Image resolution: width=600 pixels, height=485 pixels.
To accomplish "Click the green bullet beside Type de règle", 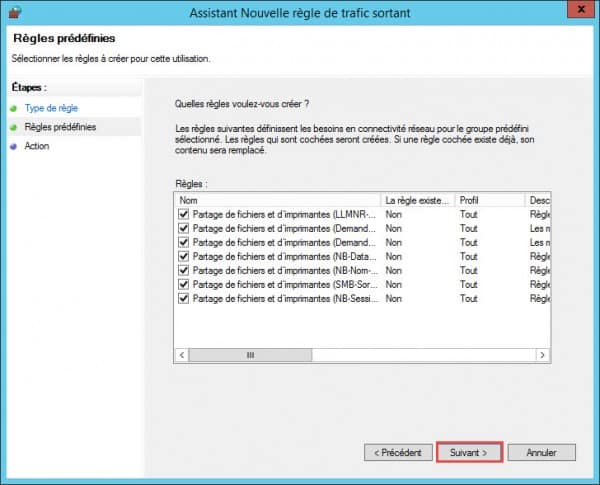I will (13, 108).
